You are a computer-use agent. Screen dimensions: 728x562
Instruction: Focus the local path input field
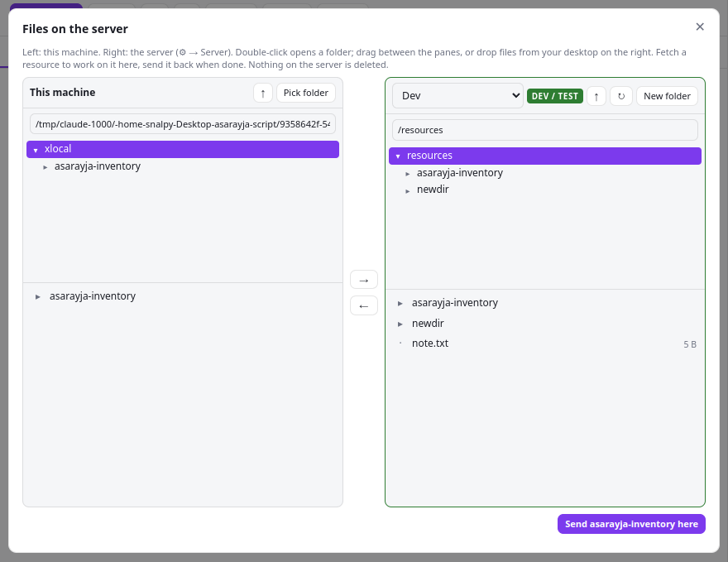(x=183, y=124)
